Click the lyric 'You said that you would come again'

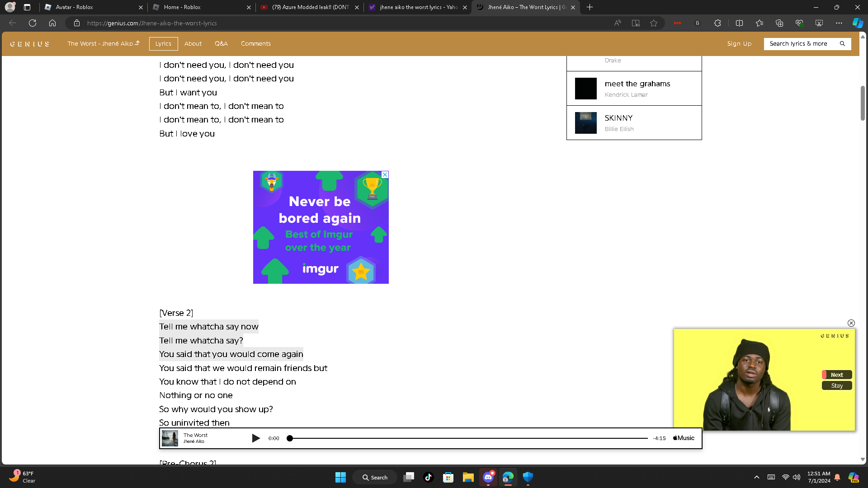click(x=231, y=354)
